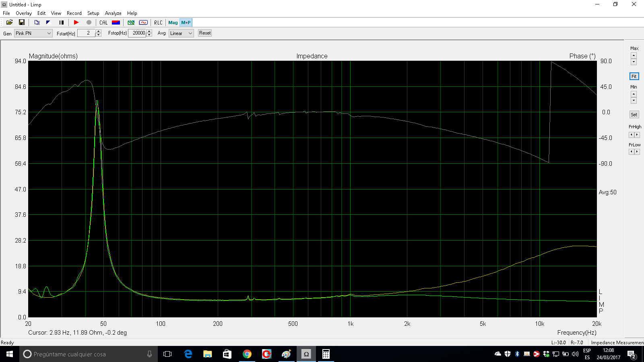This screenshot has width=644, height=362.
Task: Click the red-blue level meter icon
Action: pos(116,23)
